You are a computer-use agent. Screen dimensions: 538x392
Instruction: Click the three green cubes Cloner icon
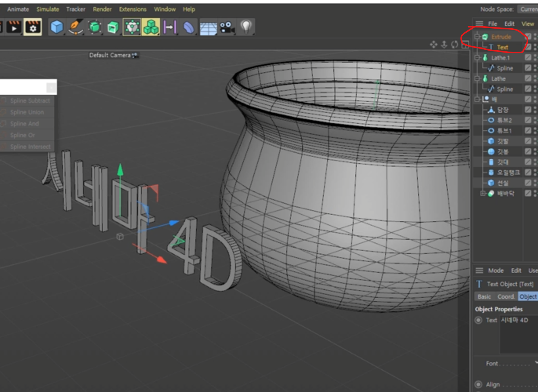click(x=151, y=27)
